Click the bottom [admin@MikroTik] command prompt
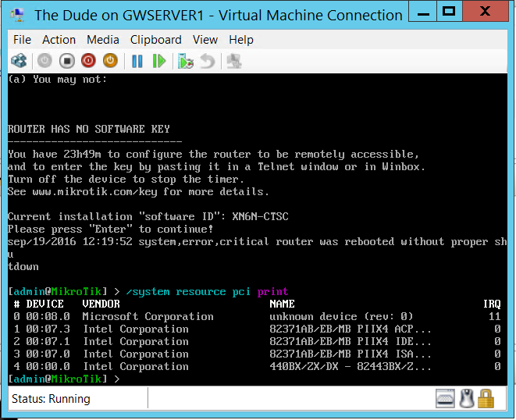The height and width of the screenshot is (420, 516). 64,379
